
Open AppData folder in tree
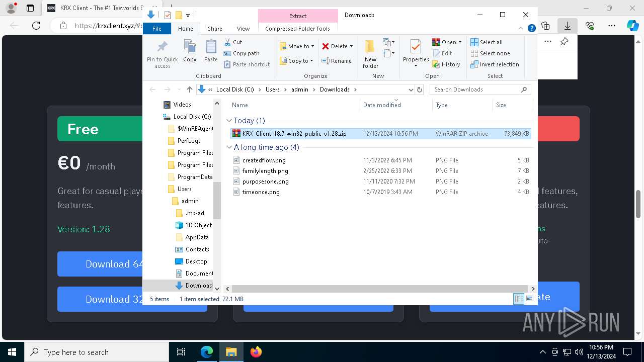(x=192, y=237)
